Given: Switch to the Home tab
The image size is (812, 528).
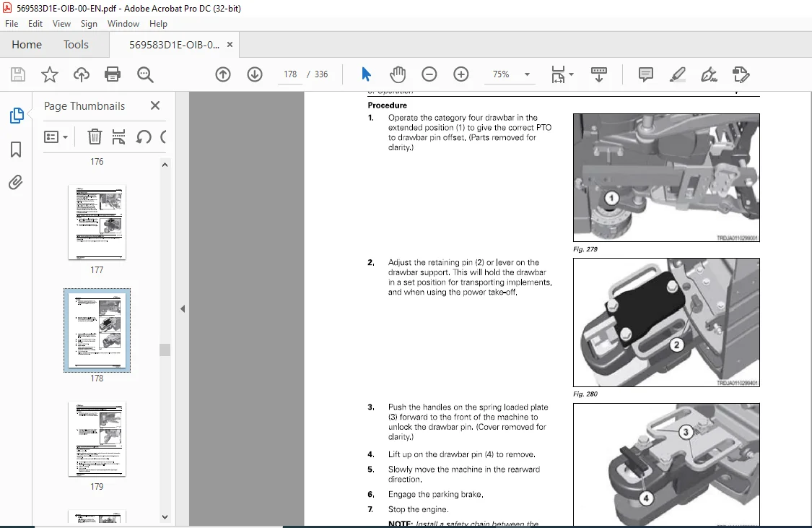Looking at the screenshot, I should 27,45.
